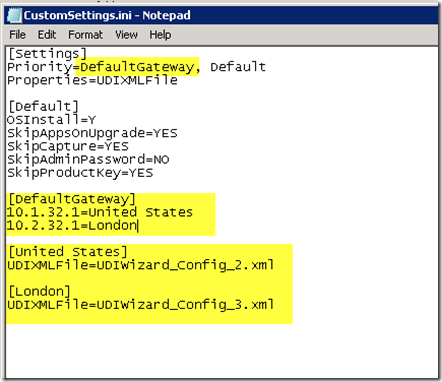
Task: Click the SkipCapture=YES line
Action: 68,146
